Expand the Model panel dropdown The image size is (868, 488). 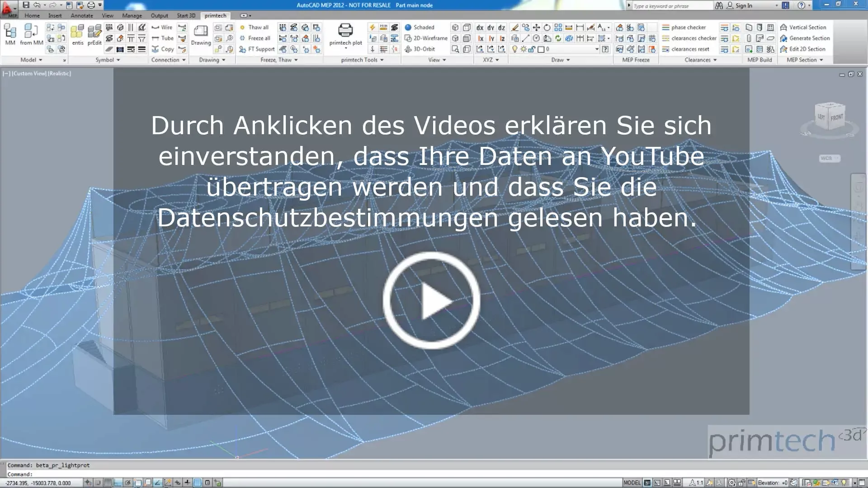(x=40, y=59)
